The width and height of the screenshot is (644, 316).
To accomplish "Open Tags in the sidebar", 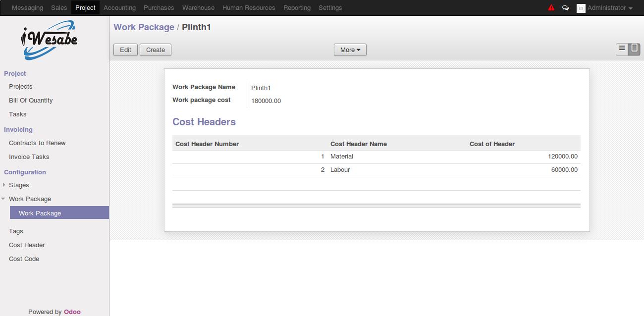I will point(16,231).
